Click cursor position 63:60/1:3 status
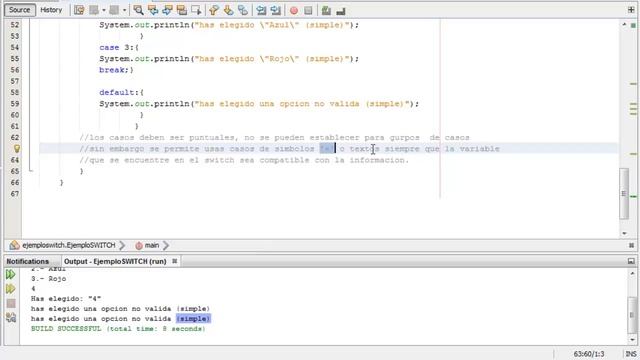640x360 pixels. click(589, 354)
